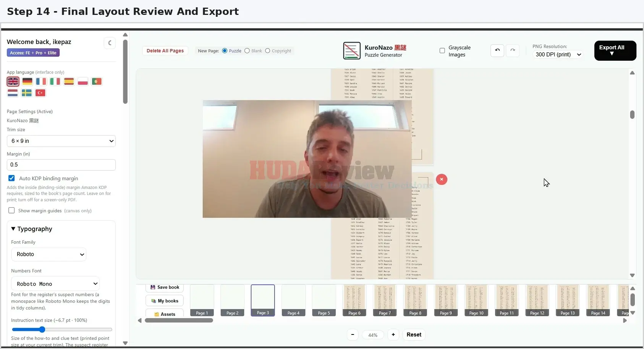Select the Page 7 thumbnail

click(385, 301)
